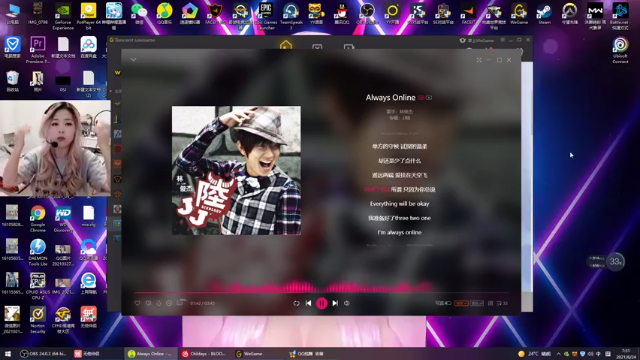Open the DAEMON Tools Lite icon
640x360 pixels.
pyautogui.click(x=38, y=253)
